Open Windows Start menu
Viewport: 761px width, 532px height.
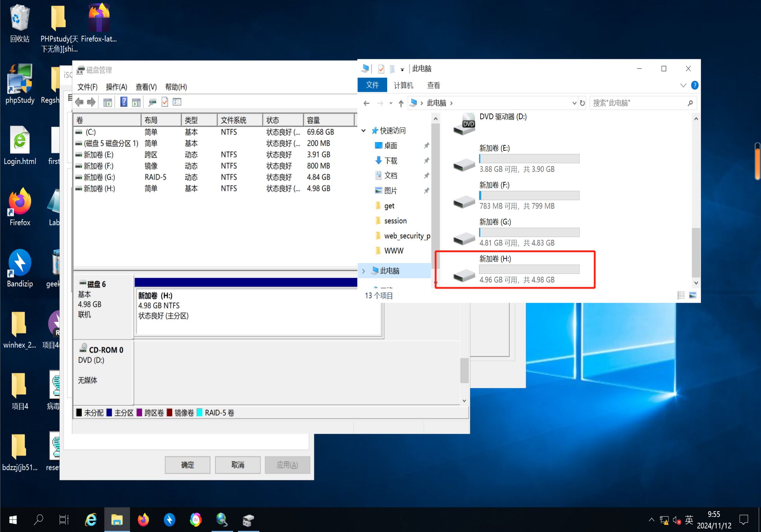(13, 520)
